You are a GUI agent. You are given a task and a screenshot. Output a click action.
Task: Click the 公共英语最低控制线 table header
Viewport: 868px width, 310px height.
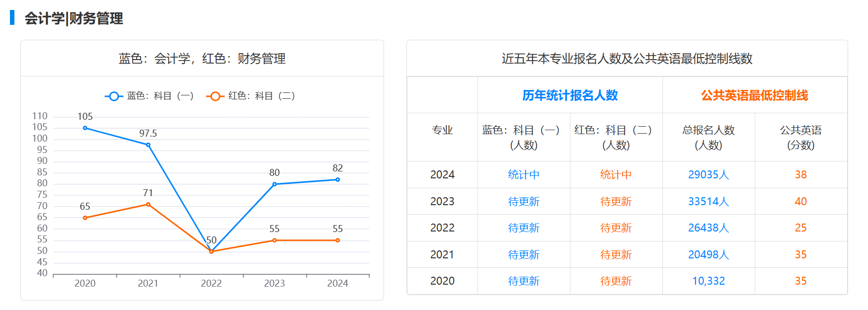[754, 95]
